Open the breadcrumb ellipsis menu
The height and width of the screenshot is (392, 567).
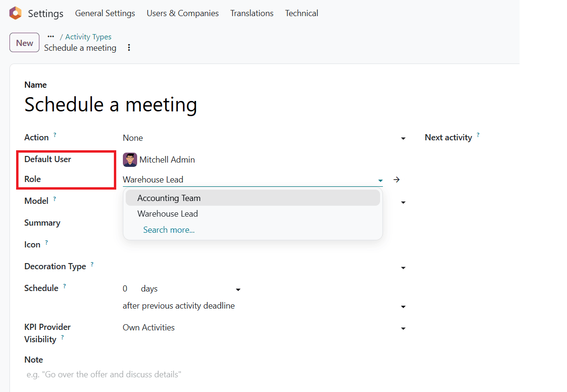51,36
